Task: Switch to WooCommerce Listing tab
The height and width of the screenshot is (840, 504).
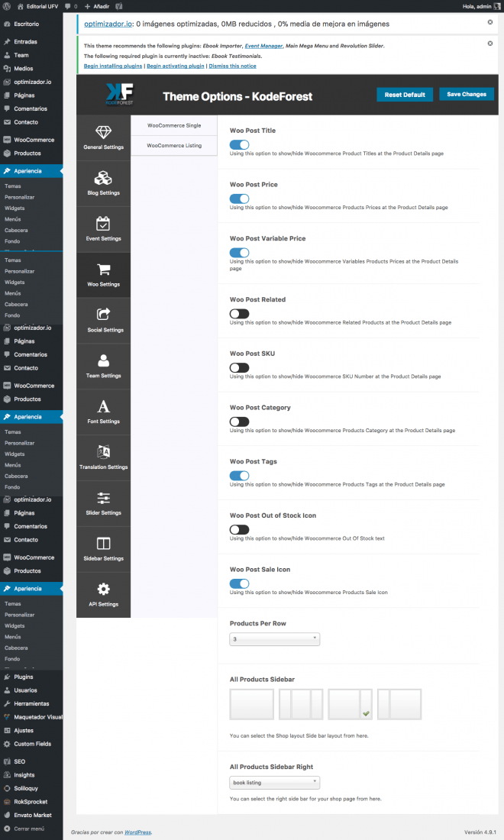Action: [x=174, y=146]
